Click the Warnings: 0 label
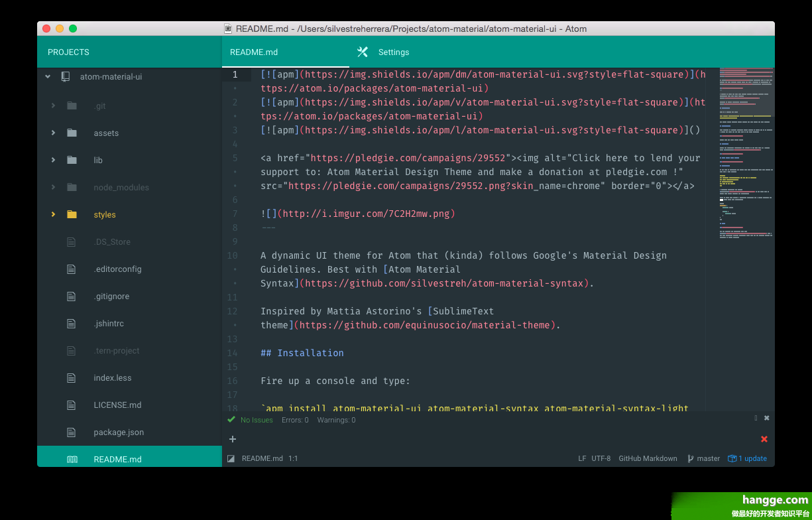This screenshot has width=812, height=520. tap(336, 420)
